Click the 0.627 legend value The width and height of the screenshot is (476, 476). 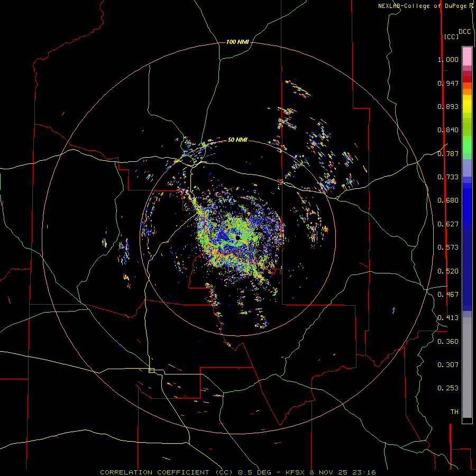[x=448, y=224]
